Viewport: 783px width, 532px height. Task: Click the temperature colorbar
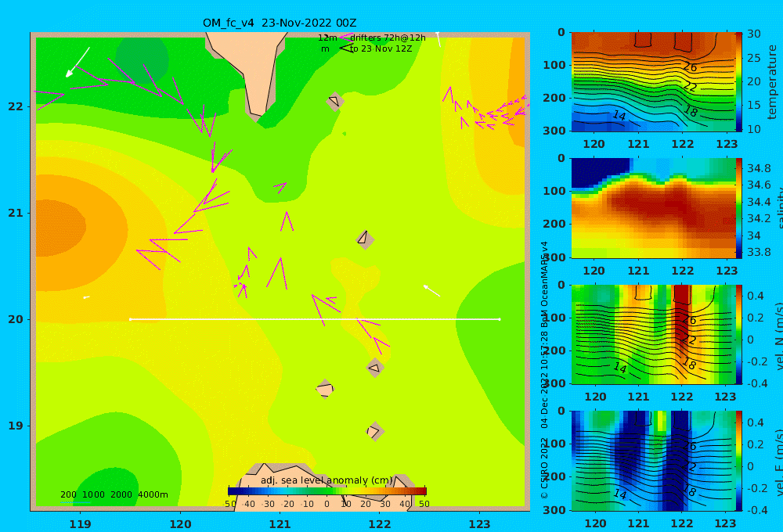click(x=739, y=82)
